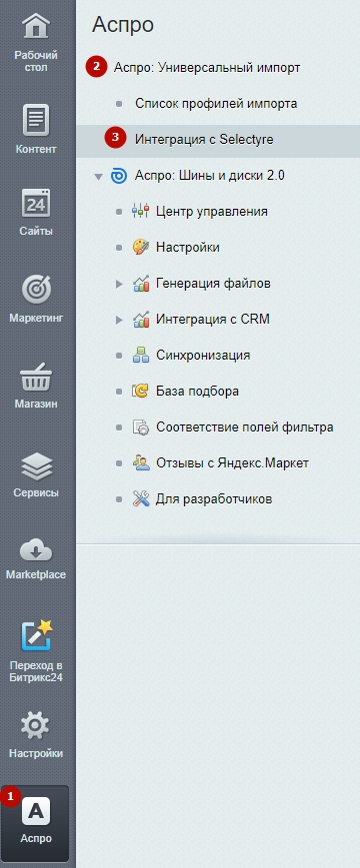Open the Marketplace cloud icon
The height and width of the screenshot is (868, 360).
[x=36, y=550]
